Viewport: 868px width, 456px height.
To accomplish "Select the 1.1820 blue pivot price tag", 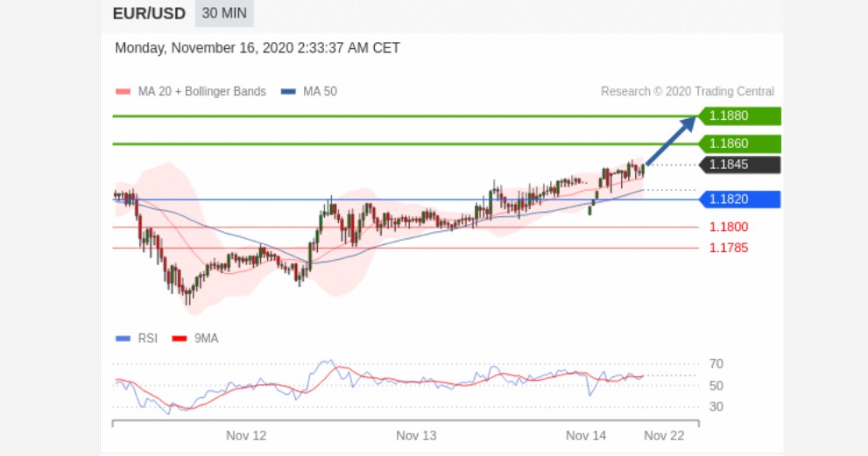I will coord(739,200).
